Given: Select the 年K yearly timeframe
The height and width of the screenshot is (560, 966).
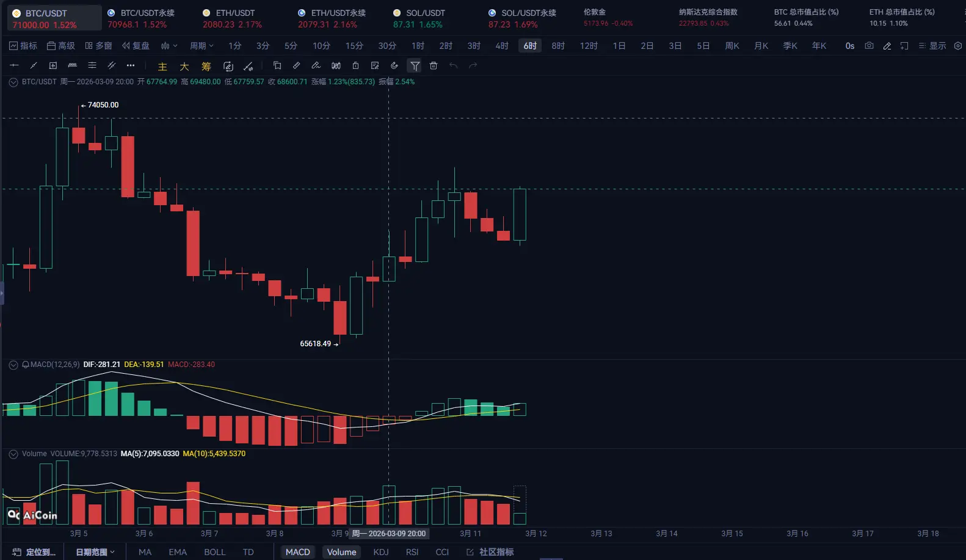Looking at the screenshot, I should tap(819, 46).
